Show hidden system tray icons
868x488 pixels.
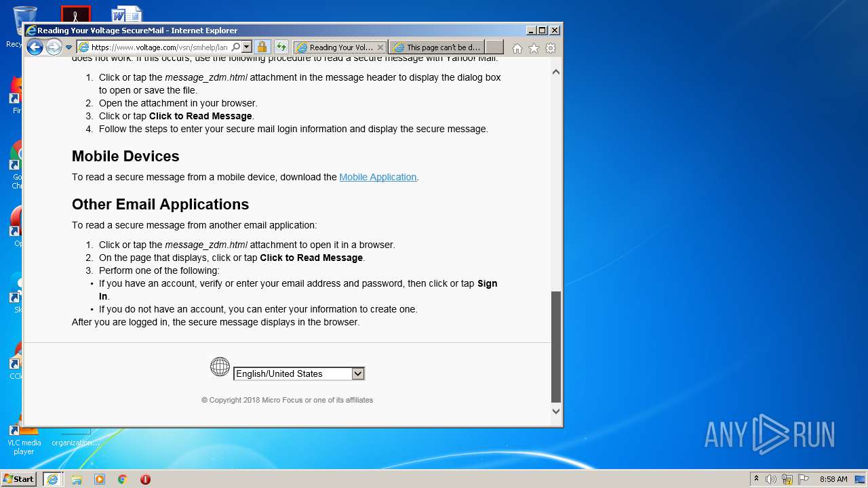tap(756, 479)
